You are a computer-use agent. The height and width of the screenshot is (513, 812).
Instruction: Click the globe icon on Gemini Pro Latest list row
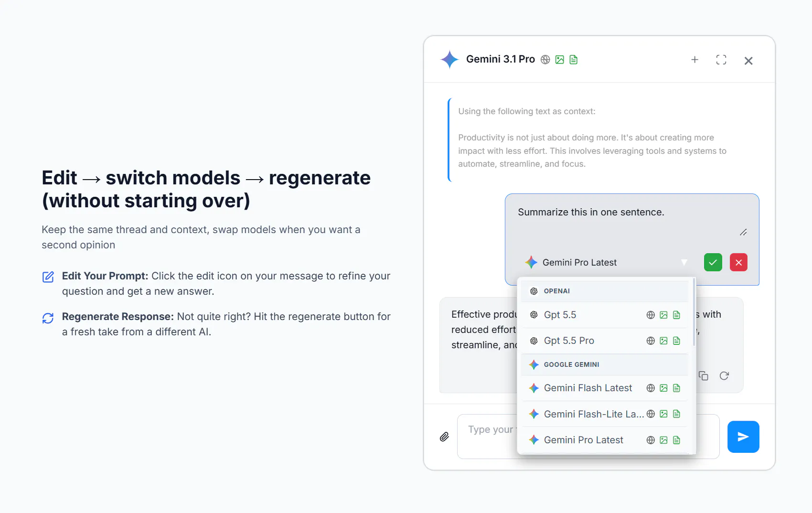coord(651,440)
